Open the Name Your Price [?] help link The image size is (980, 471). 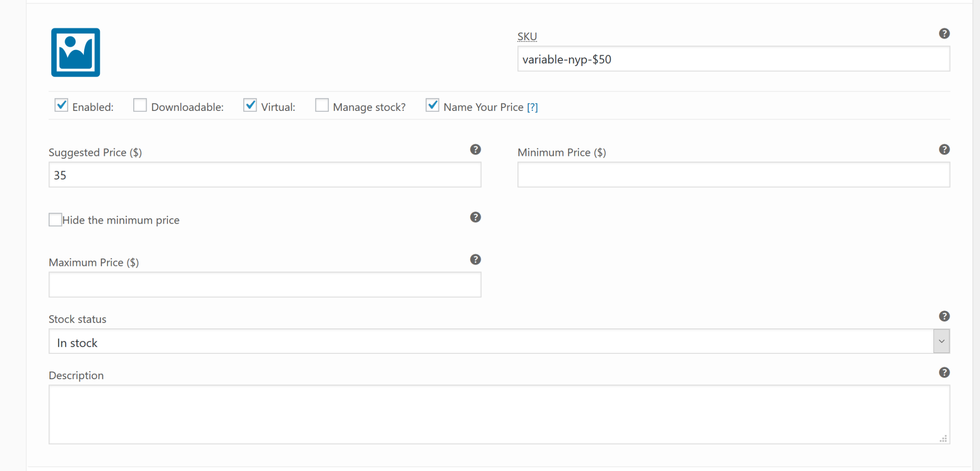pos(533,107)
